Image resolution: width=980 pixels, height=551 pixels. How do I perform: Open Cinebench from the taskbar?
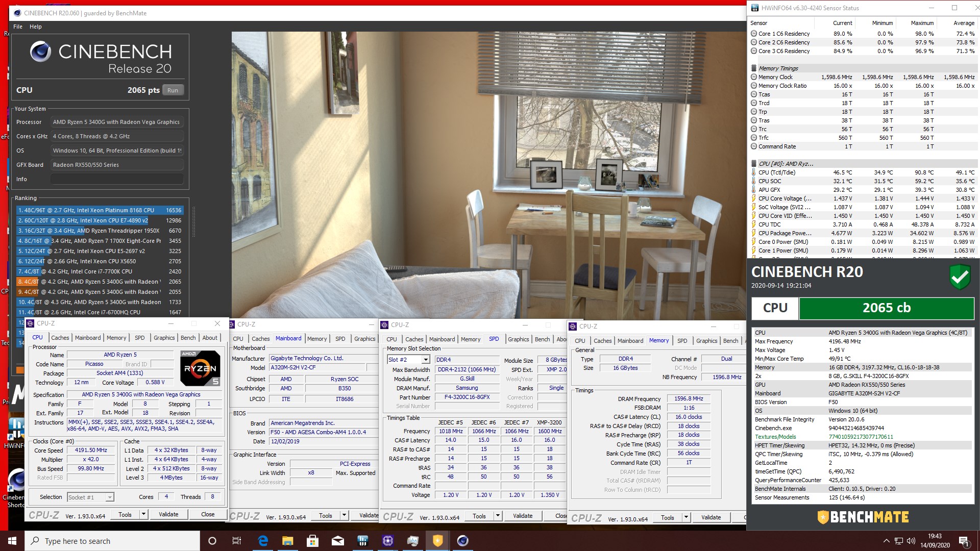(463, 541)
